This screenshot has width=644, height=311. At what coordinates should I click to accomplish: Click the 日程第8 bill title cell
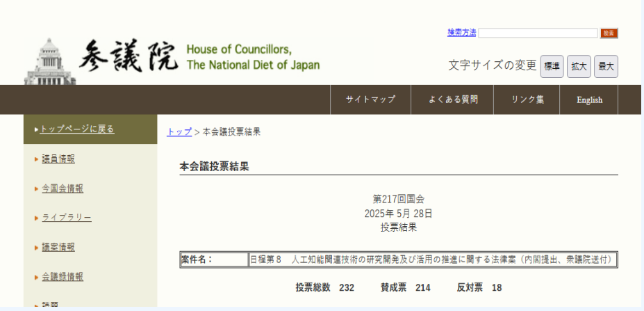point(433,260)
